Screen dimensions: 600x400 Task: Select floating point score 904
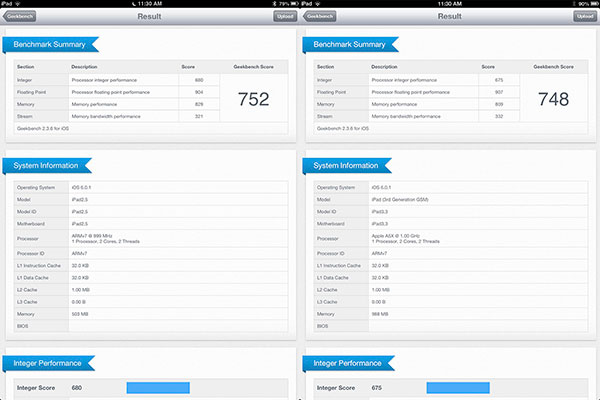[x=199, y=92]
